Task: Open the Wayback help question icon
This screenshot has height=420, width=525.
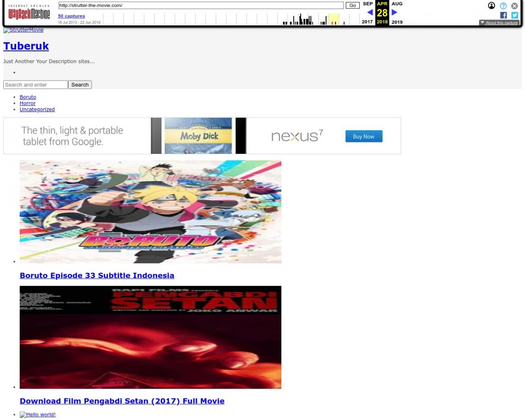Action: tap(503, 6)
